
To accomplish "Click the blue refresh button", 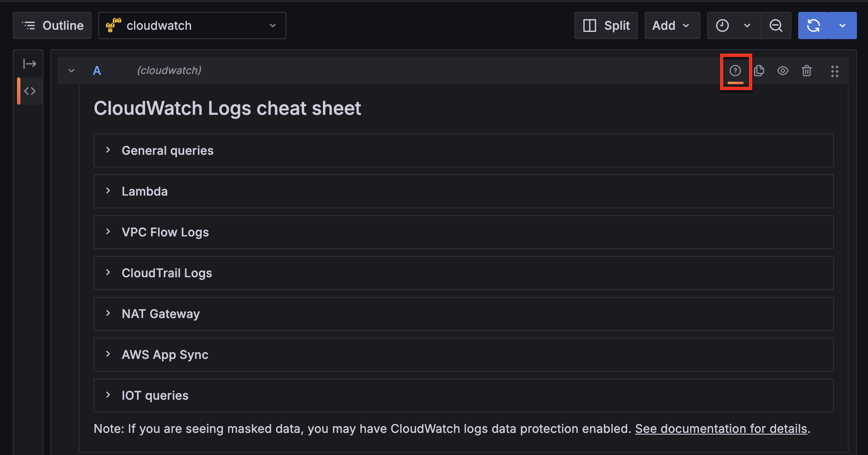I will click(813, 25).
